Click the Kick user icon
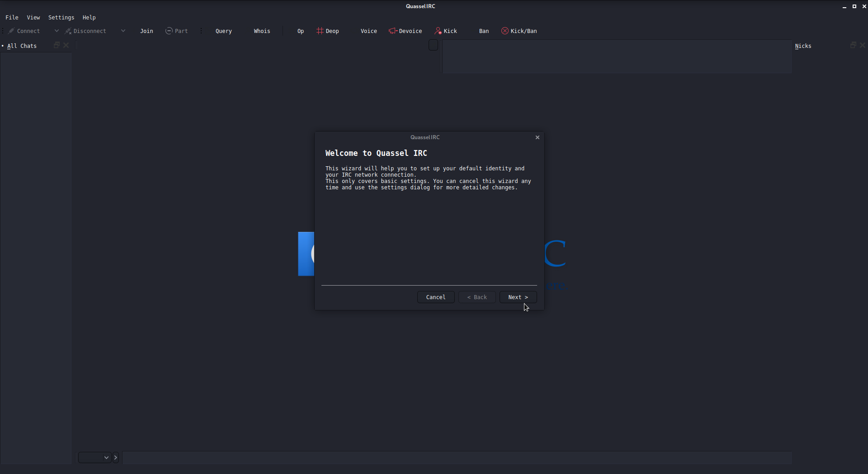This screenshot has width=868, height=474. point(438,31)
